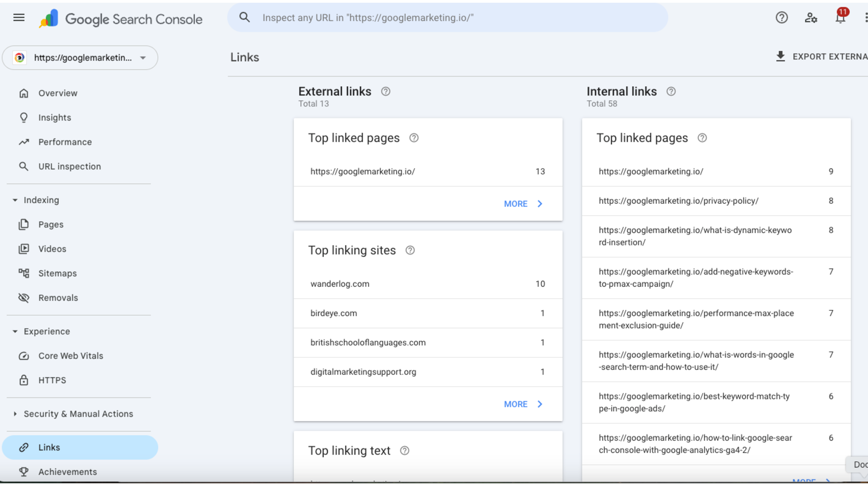Click the help question mark icon in header

(782, 18)
